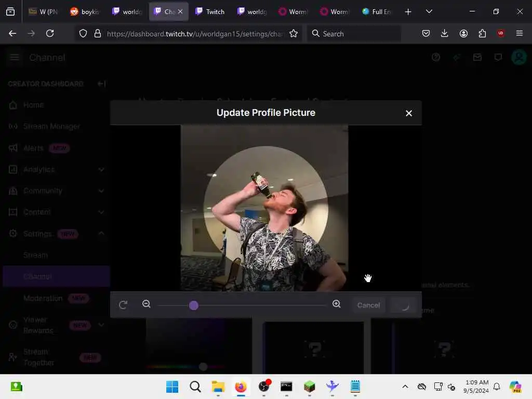Open File Explorer from taskbar
532x399 pixels.
tap(218, 387)
